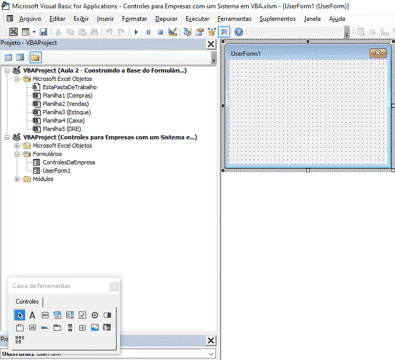Expand Microsoft Excel Objetos under Controles project
Image resolution: width=395 pixels, height=360 pixels.
(17, 146)
